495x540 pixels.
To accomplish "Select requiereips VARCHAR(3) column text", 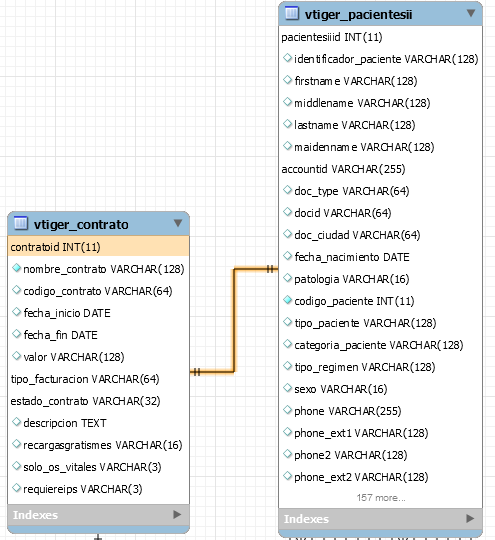I will [83, 489].
